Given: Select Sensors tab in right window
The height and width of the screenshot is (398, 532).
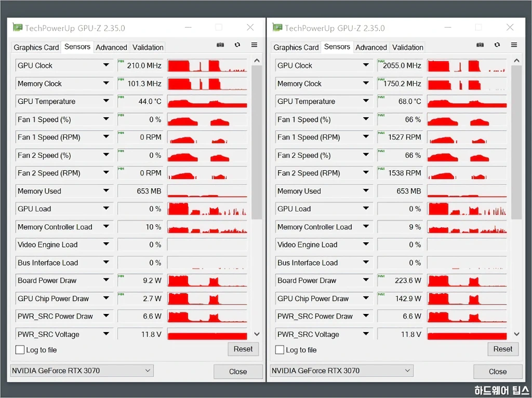Looking at the screenshot, I should [337, 47].
